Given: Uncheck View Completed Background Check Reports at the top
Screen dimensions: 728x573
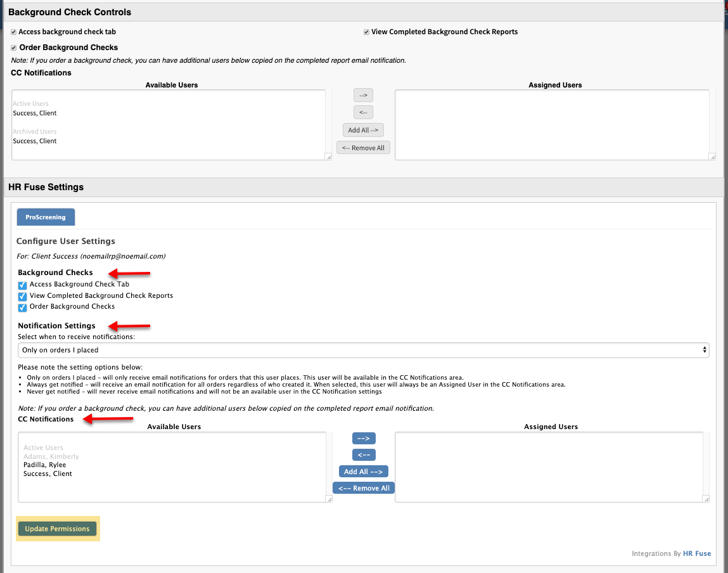Looking at the screenshot, I should tap(366, 32).
